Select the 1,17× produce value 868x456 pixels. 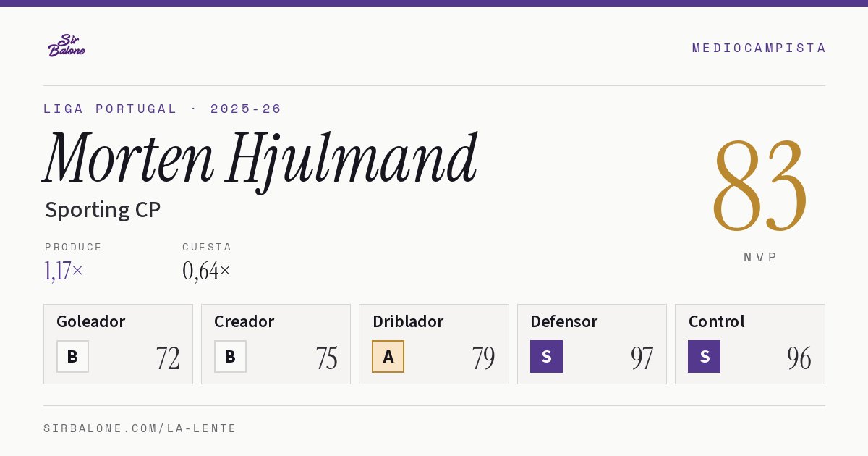(x=64, y=271)
